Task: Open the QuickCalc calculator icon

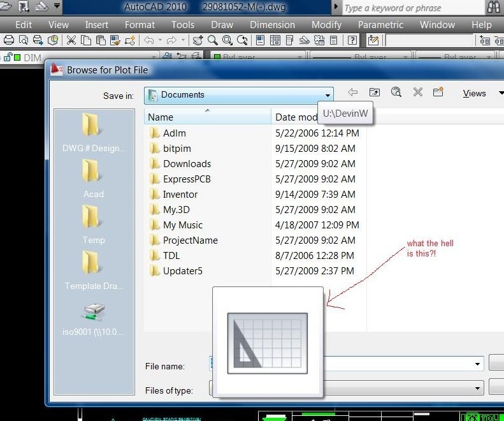Action: pyautogui.click(x=334, y=40)
